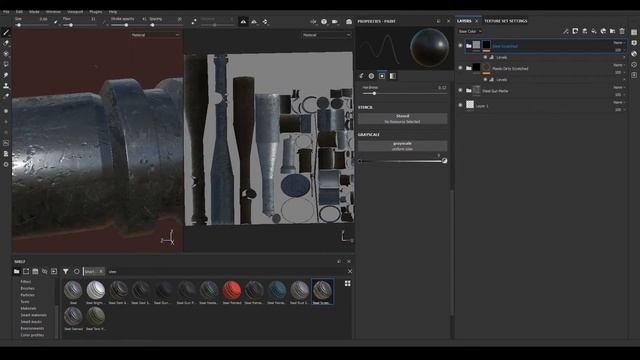The image size is (640, 360).
Task: Open blend mode dropdown of Plastic Dirty layer
Action: (619, 65)
